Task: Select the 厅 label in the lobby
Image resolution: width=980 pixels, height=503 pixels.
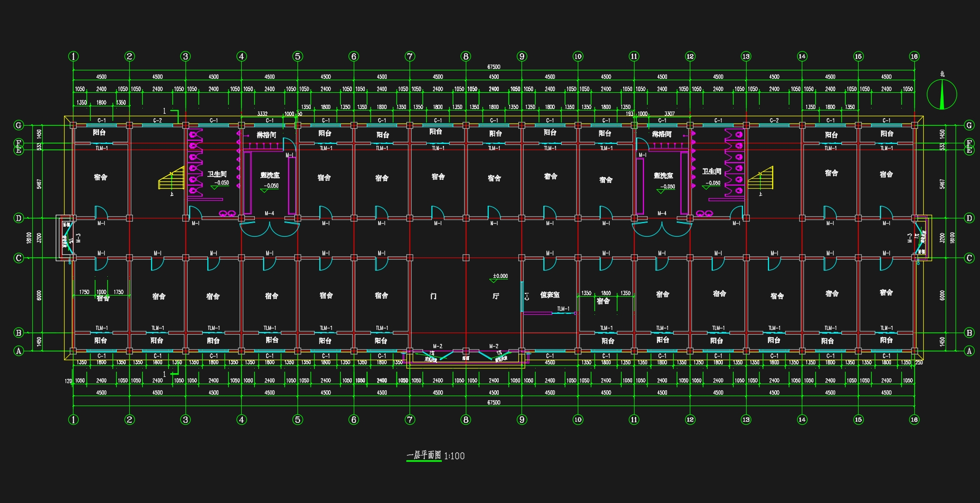Action: pos(495,296)
